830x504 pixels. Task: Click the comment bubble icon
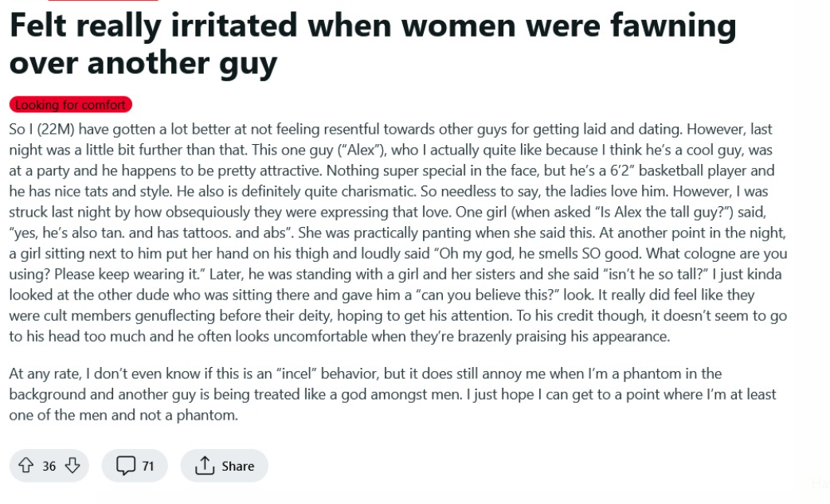pyautogui.click(x=125, y=466)
